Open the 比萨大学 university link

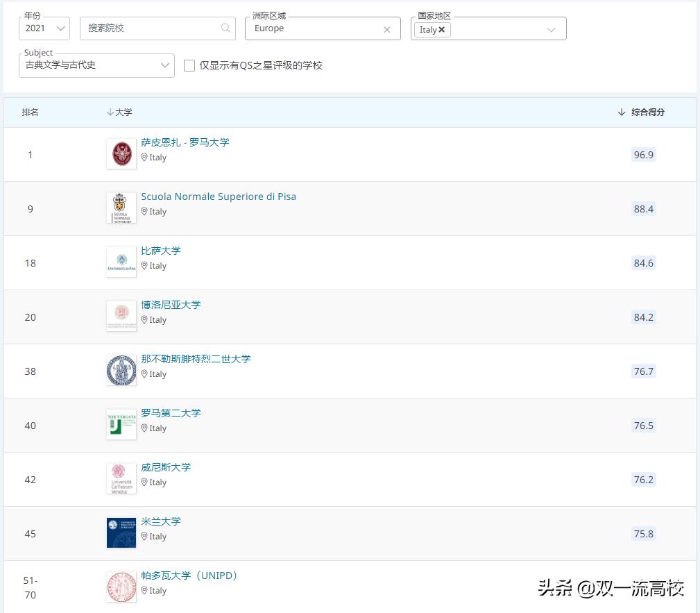162,250
